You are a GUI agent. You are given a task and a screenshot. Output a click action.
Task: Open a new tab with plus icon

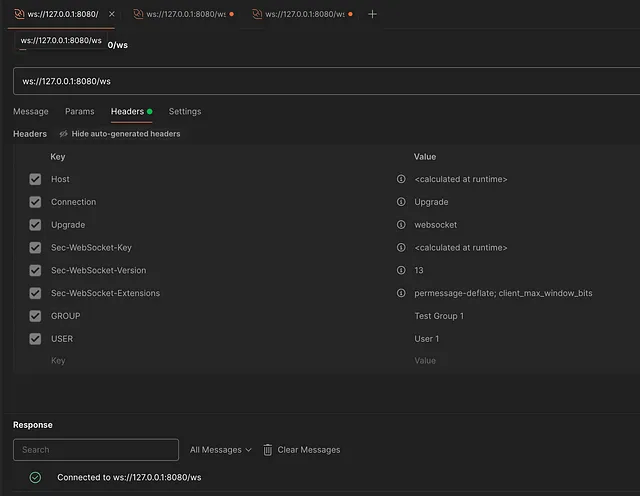pos(373,14)
